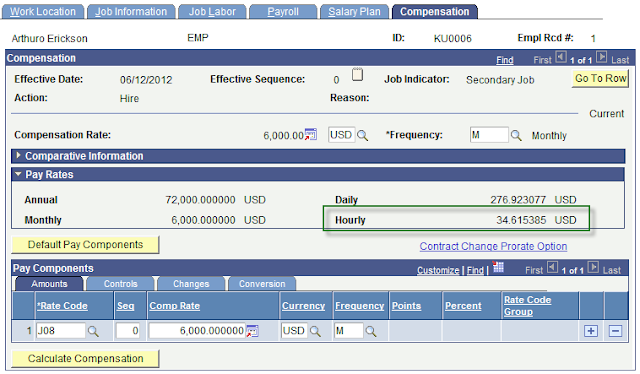Viewport: 640px width, 374px height.
Task: Click Calculate Compensation button
Action: [x=85, y=358]
